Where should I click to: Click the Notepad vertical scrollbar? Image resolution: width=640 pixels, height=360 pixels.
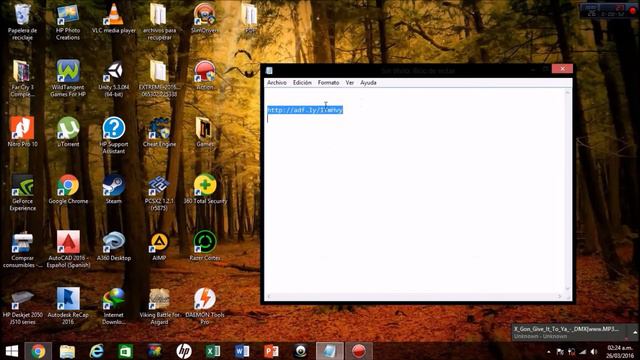point(567,191)
